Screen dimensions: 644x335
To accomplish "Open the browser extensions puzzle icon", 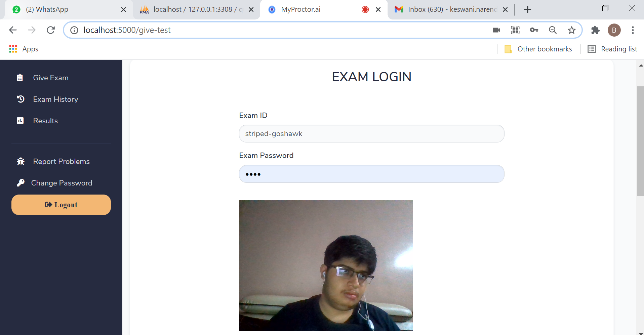I will [595, 30].
